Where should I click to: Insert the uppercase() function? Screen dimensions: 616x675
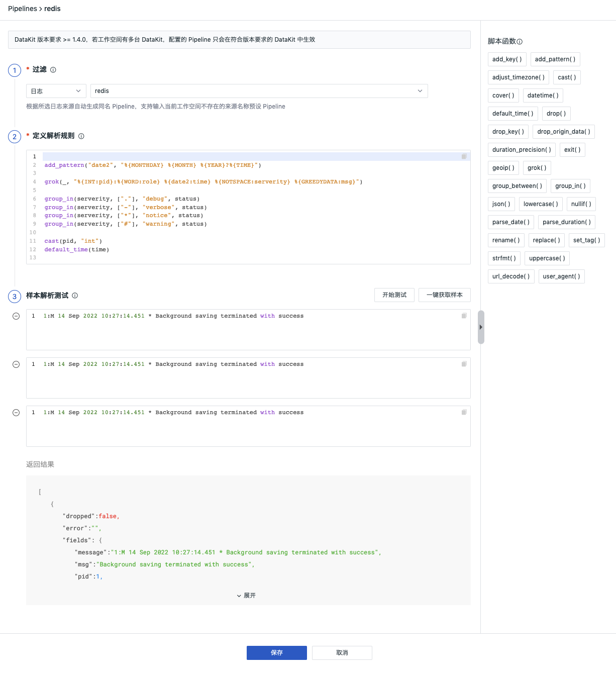pyautogui.click(x=547, y=258)
